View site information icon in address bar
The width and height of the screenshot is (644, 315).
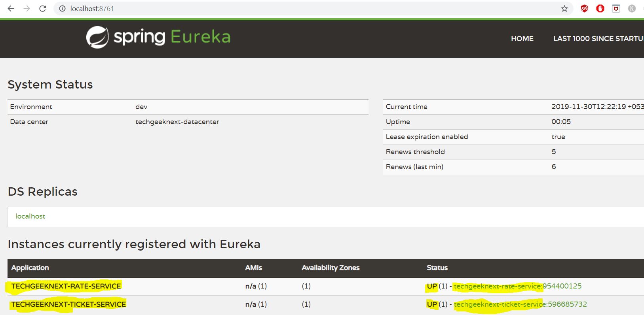62,8
